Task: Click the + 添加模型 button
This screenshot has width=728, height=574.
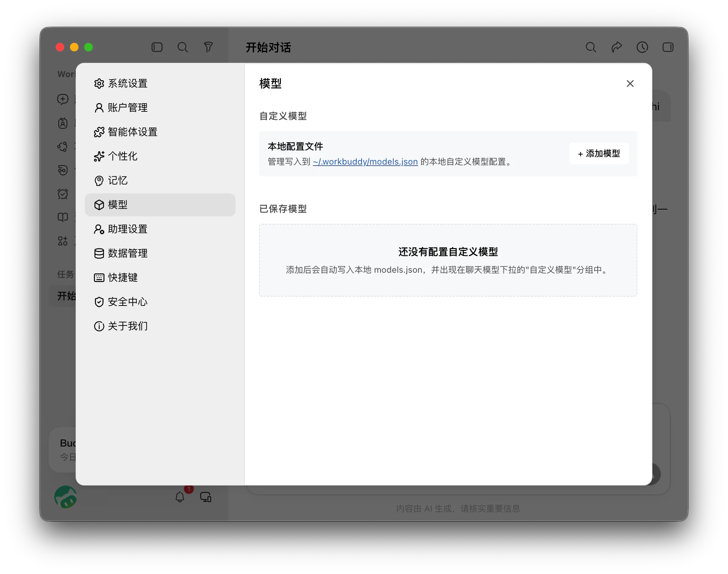Action: click(x=599, y=154)
